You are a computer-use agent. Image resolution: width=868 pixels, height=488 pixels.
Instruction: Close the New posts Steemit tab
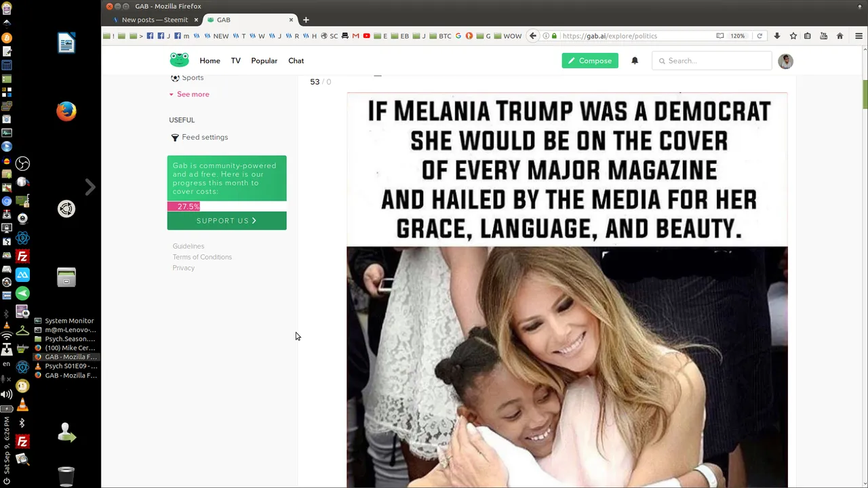point(196,20)
